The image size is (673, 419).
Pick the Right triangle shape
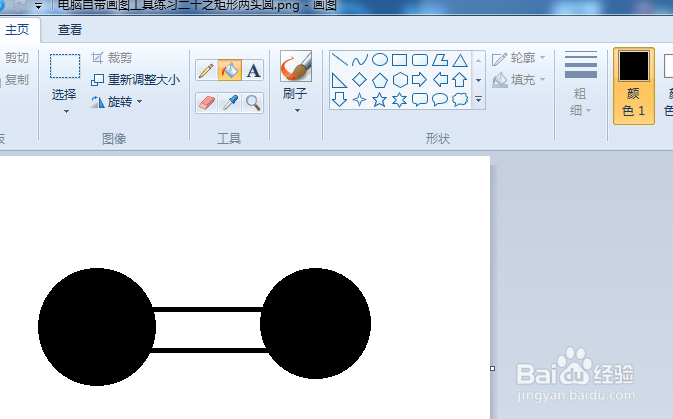point(339,80)
